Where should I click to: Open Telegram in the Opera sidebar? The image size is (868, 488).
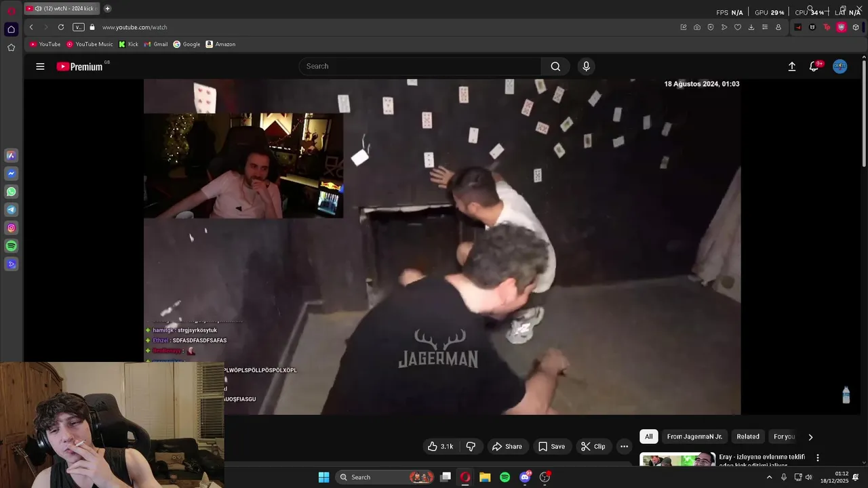tap(11, 210)
